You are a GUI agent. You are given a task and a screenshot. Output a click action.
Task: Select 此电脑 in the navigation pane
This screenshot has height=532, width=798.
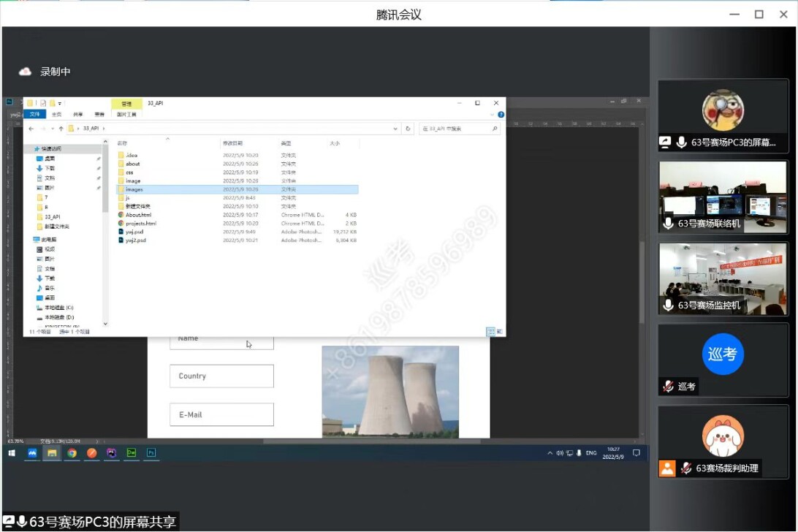click(49, 239)
